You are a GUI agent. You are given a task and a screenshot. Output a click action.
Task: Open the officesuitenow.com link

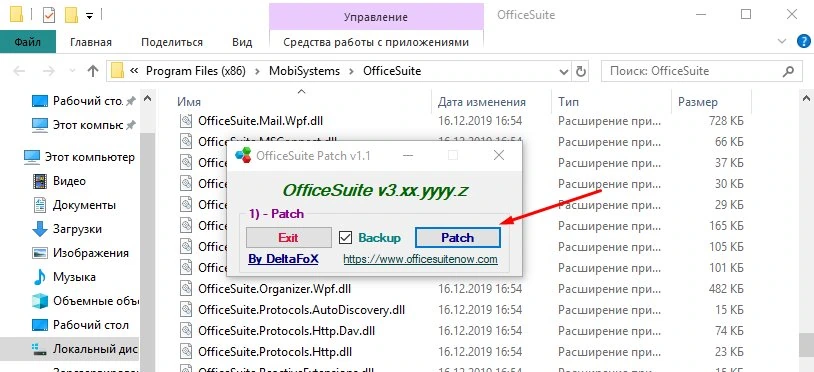point(420,259)
